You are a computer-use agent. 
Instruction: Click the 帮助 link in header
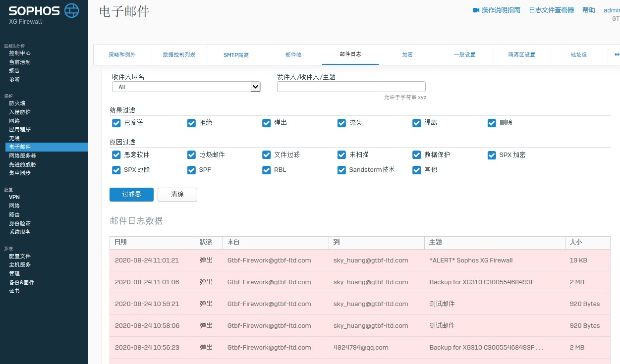click(588, 10)
